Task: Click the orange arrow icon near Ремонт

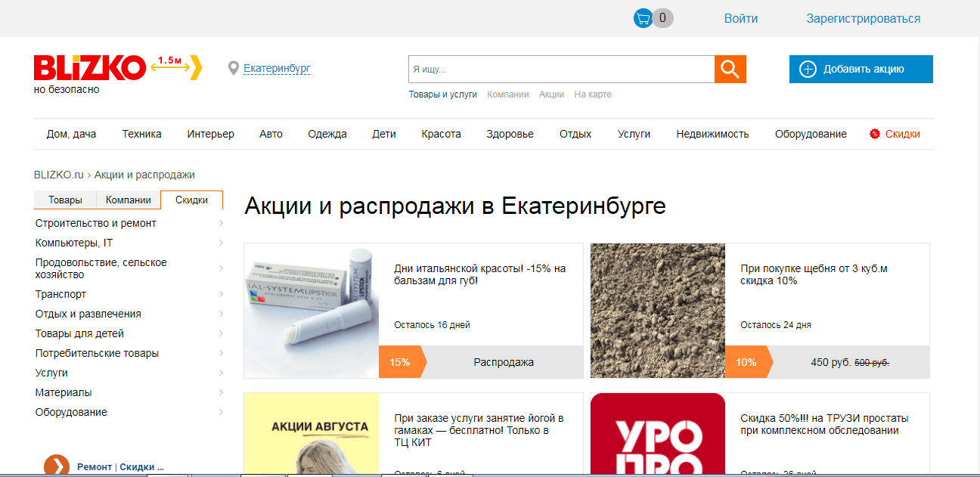Action: 57,466
